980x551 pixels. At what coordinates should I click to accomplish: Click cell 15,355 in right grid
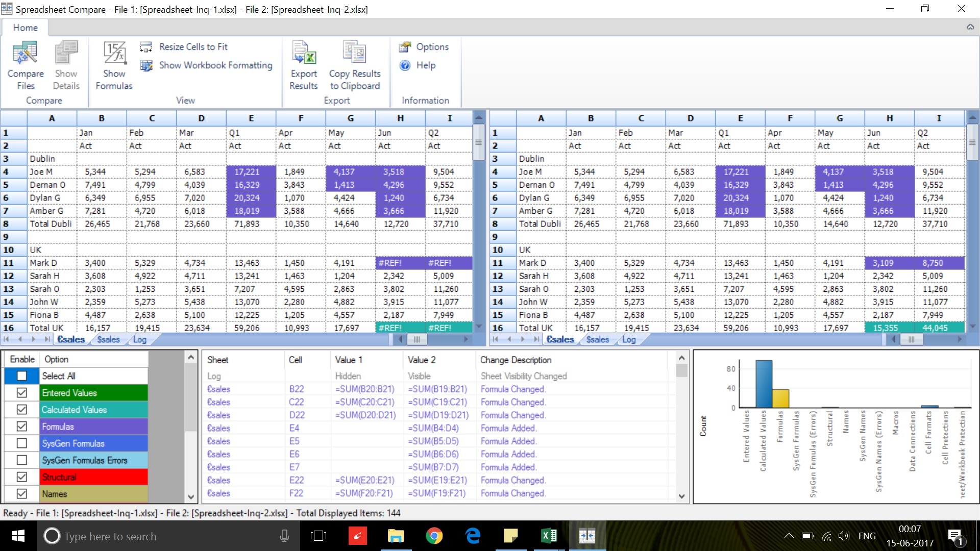coord(889,328)
